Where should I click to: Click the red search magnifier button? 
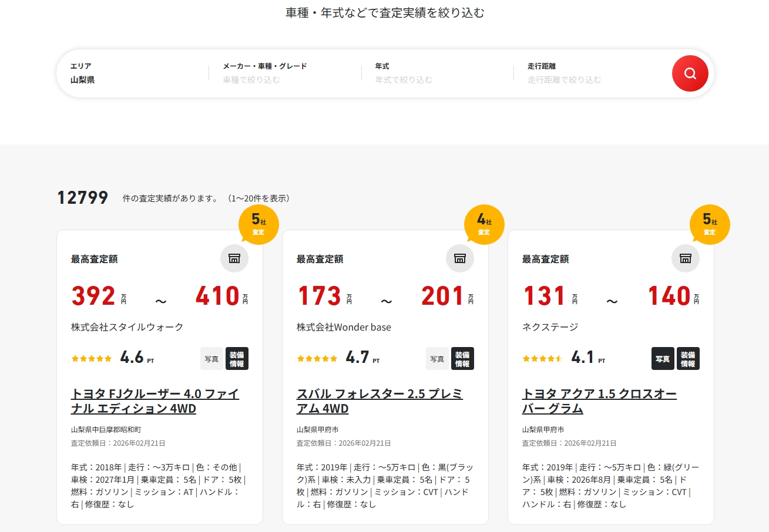690,73
